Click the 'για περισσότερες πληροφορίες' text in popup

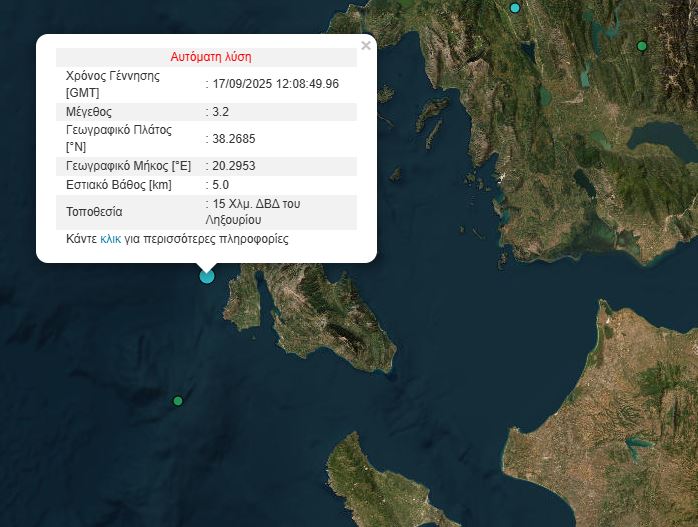[206, 240]
